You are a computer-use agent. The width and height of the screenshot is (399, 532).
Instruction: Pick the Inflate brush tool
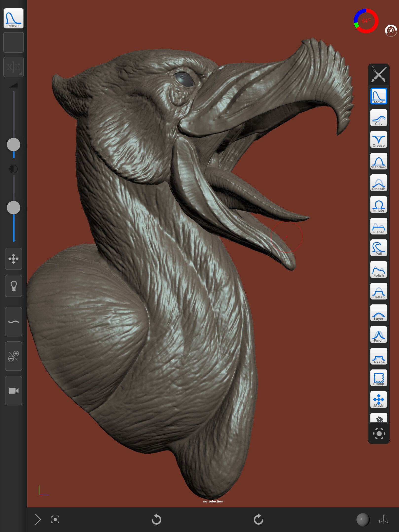[x=379, y=205]
